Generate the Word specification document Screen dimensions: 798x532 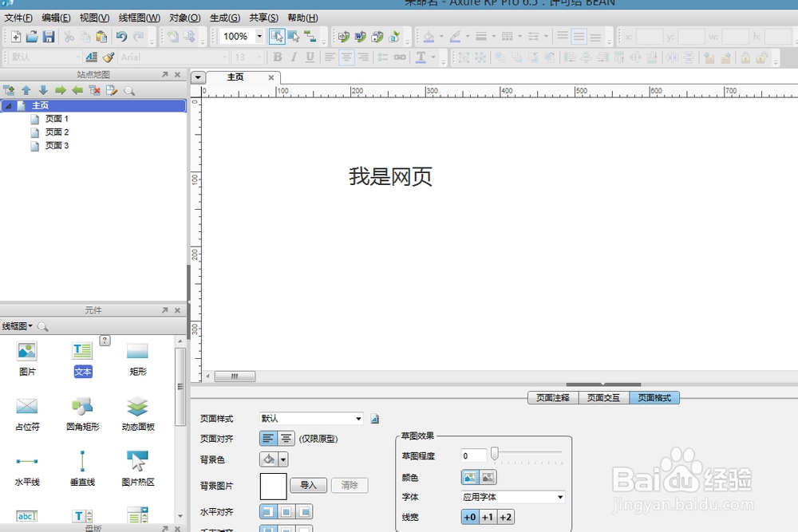coord(361,37)
